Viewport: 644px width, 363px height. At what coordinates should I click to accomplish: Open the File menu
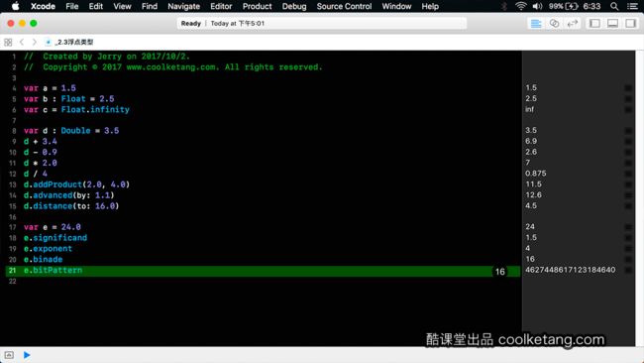point(72,6)
